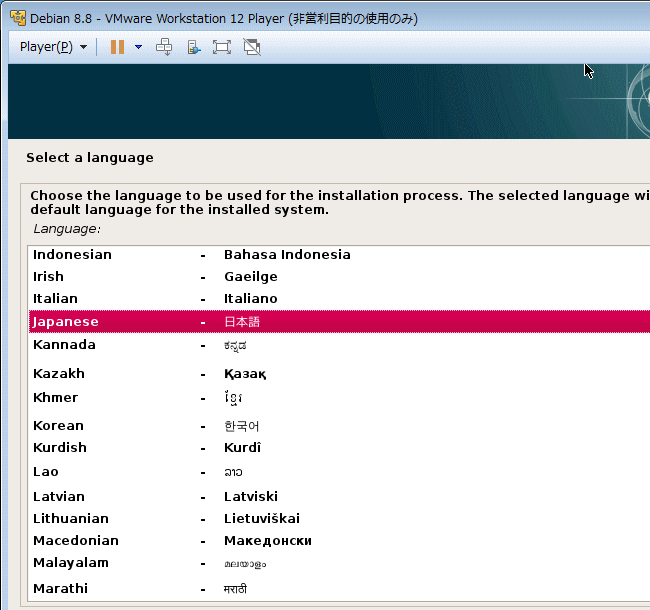
Task: Select Lithuanian language entry
Action: [339, 518]
